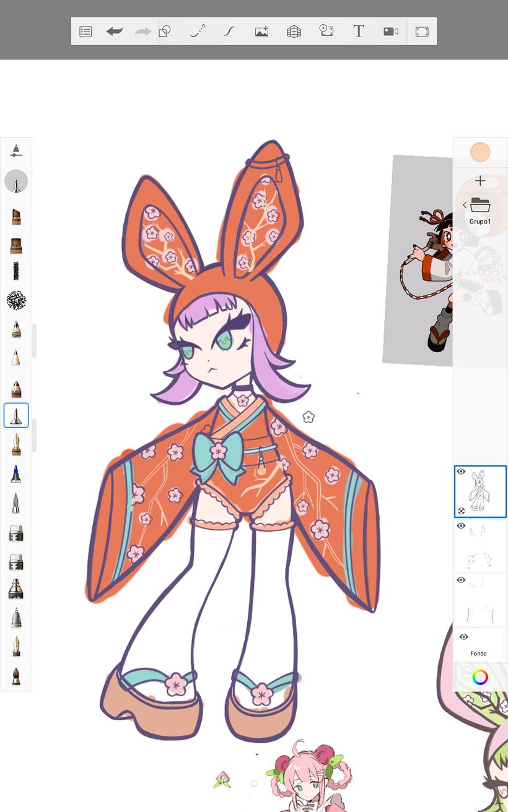This screenshot has height=812, width=508.
Task: Select the lower soft eraser
Action: click(16, 562)
